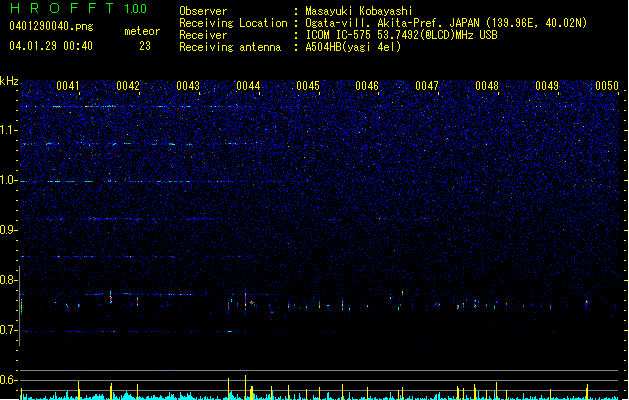Select the filename 0401290040.png

(51, 26)
